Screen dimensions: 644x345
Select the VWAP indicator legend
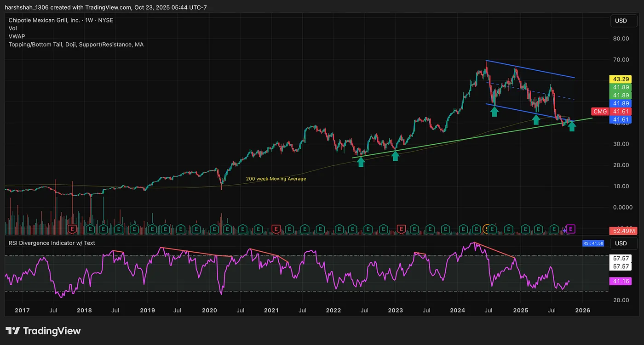[x=17, y=36]
